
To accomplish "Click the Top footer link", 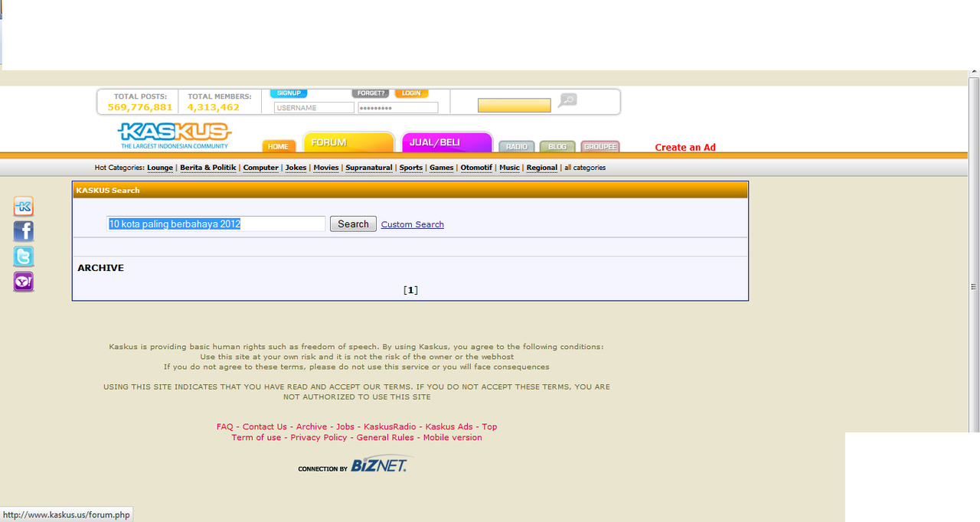I will [490, 427].
